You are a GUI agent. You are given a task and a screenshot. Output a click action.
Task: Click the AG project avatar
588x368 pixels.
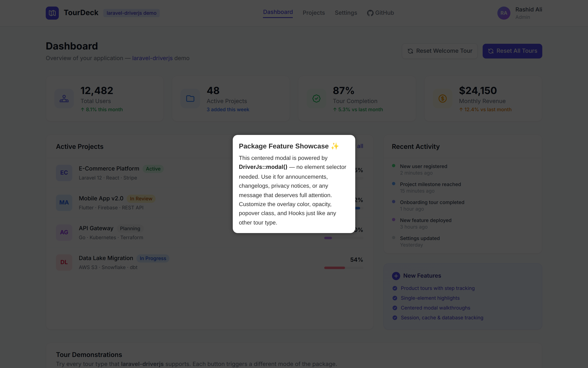pos(64,232)
